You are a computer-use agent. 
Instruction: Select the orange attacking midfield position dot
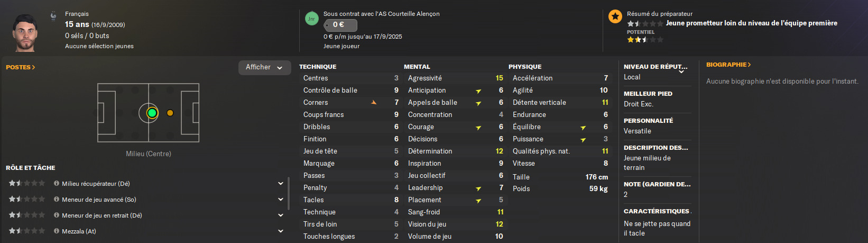170,113
